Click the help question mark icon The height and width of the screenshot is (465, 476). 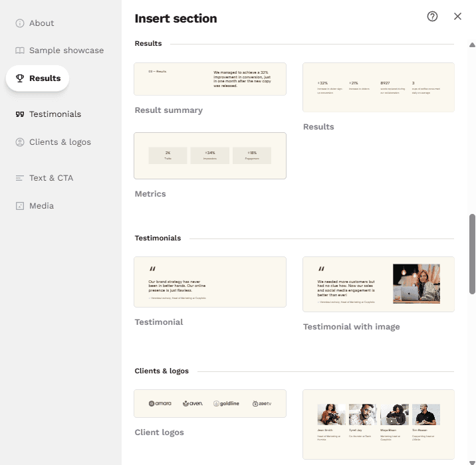(x=432, y=17)
